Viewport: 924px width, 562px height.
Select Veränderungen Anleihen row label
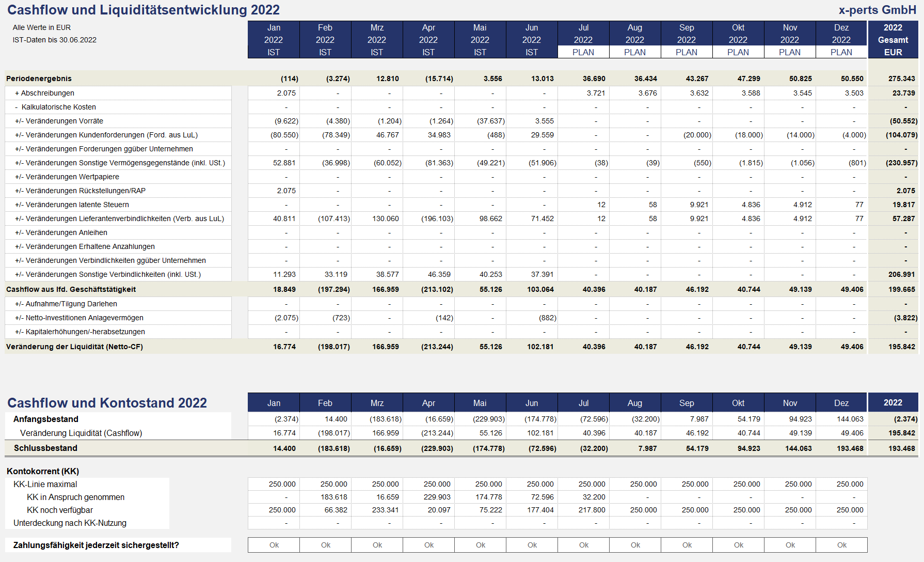(61, 232)
